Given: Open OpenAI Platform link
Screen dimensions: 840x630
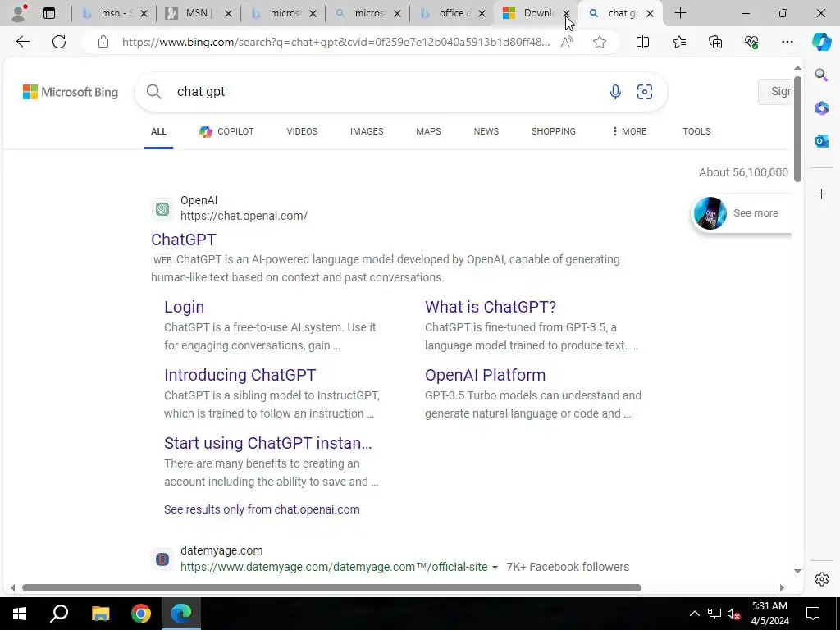Looking at the screenshot, I should point(486,375).
